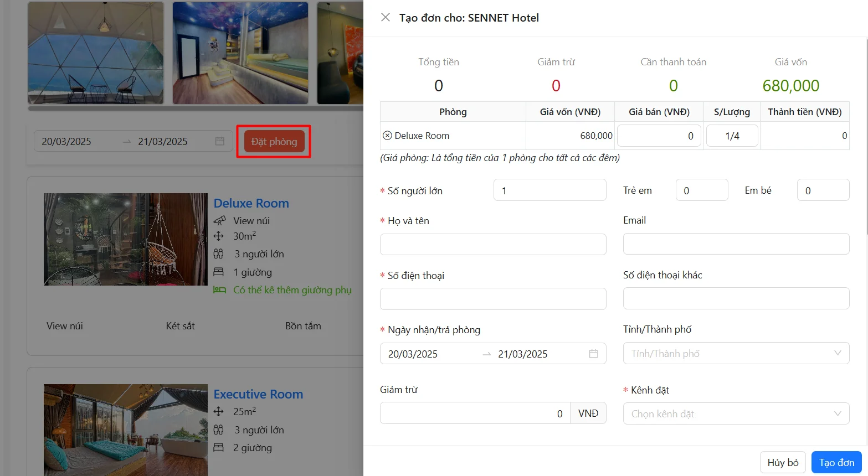This screenshot has height=476, width=868.
Task: Remove Deluxe Room row with circle-x icon
Action: (x=387, y=136)
